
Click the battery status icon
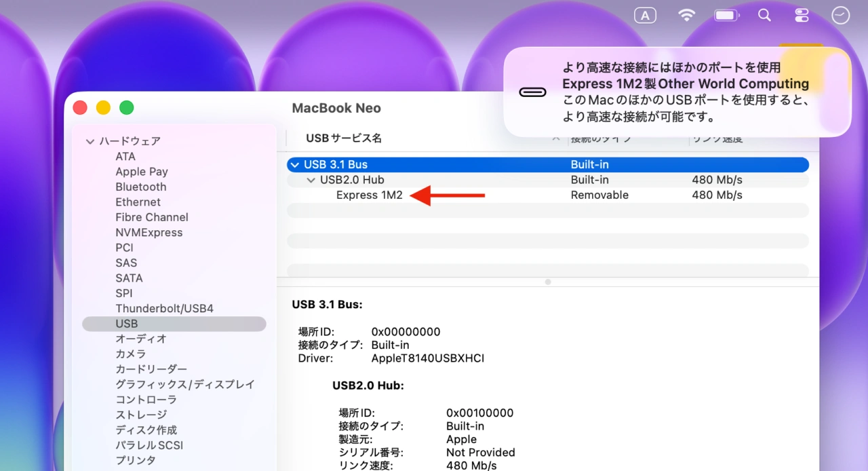tap(726, 15)
